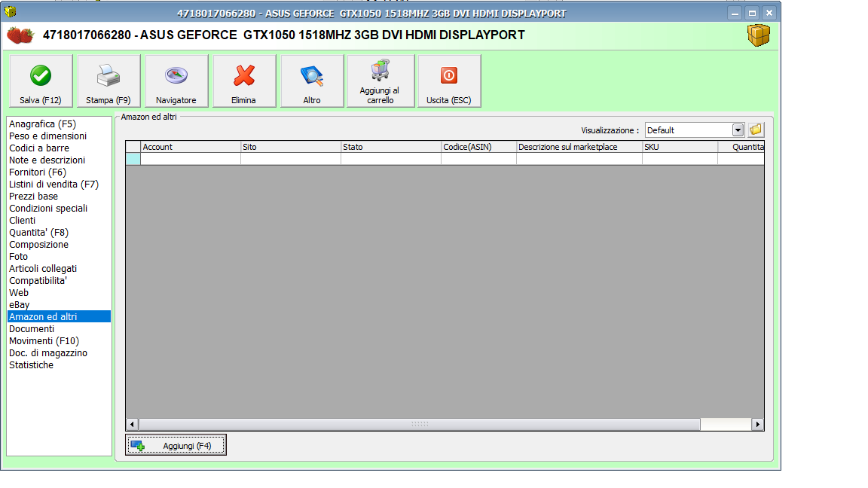
Task: Minimize the article window
Action: coord(735,13)
